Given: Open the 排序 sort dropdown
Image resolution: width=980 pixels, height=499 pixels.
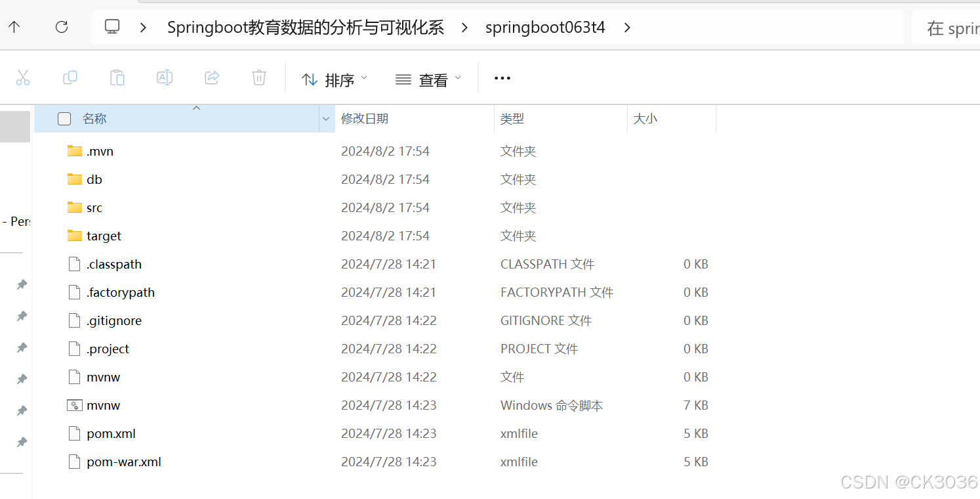Looking at the screenshot, I should click(x=334, y=79).
